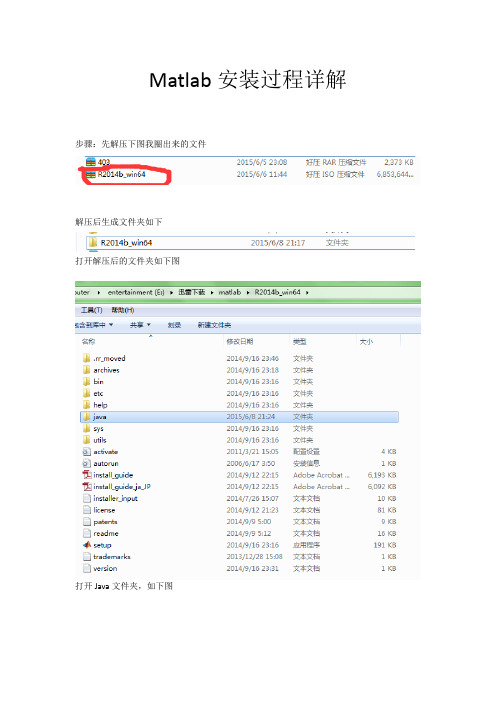This screenshot has height=702, width=496.
Task: Click the bin folder icon
Action: pos(86,381)
